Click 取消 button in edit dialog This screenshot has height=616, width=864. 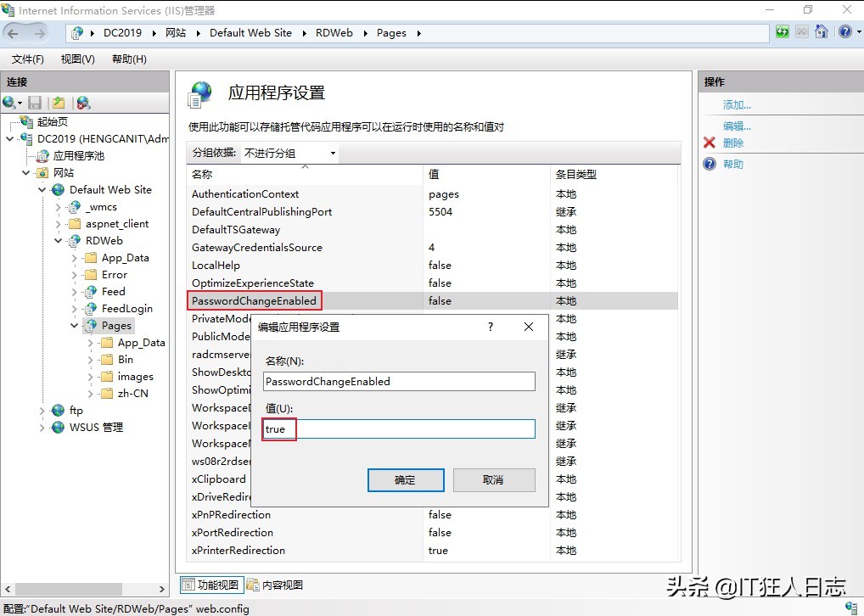[494, 480]
